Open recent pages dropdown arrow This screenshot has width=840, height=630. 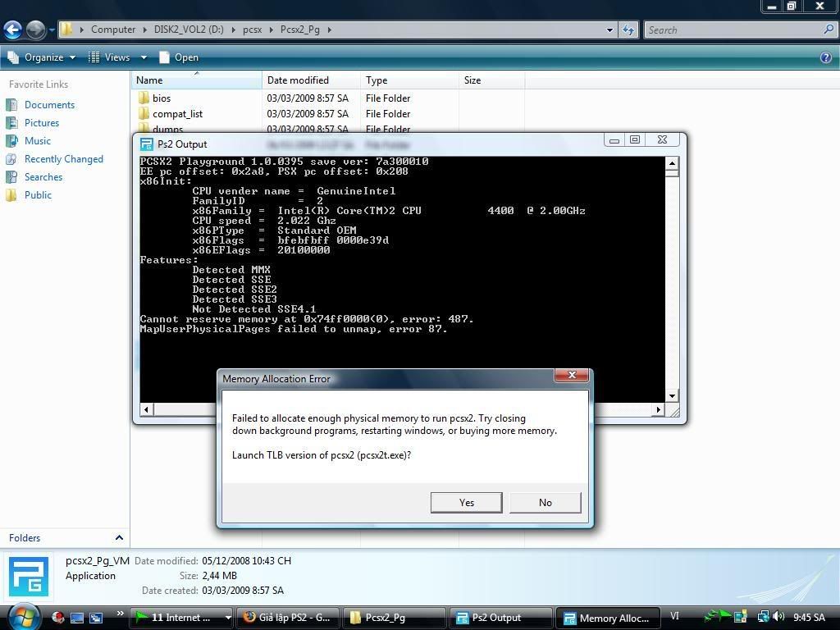[x=52, y=30]
